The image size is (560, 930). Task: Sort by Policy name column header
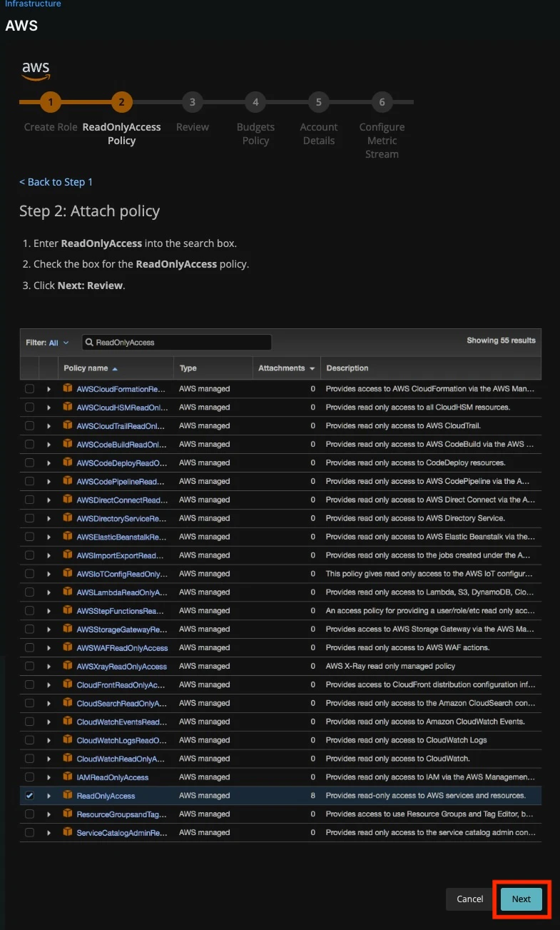click(91, 368)
